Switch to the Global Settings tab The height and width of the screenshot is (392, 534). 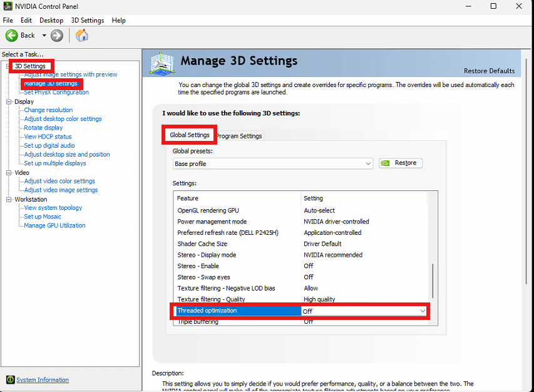pos(190,135)
